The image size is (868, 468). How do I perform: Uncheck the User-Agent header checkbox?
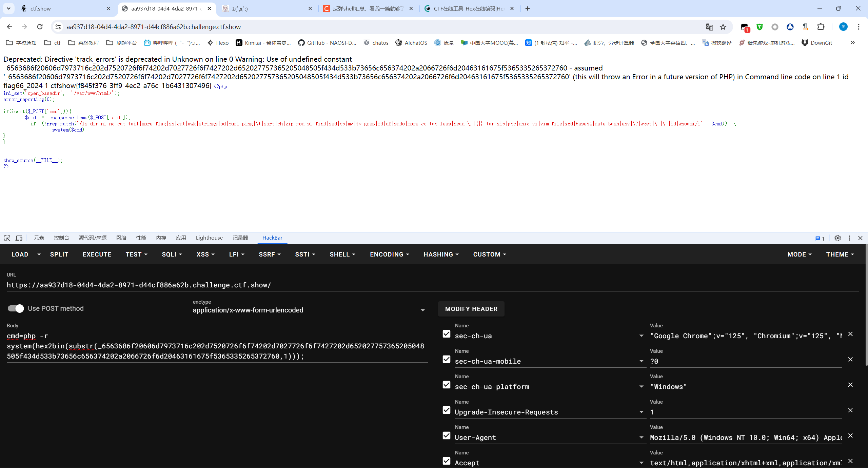coord(447,436)
